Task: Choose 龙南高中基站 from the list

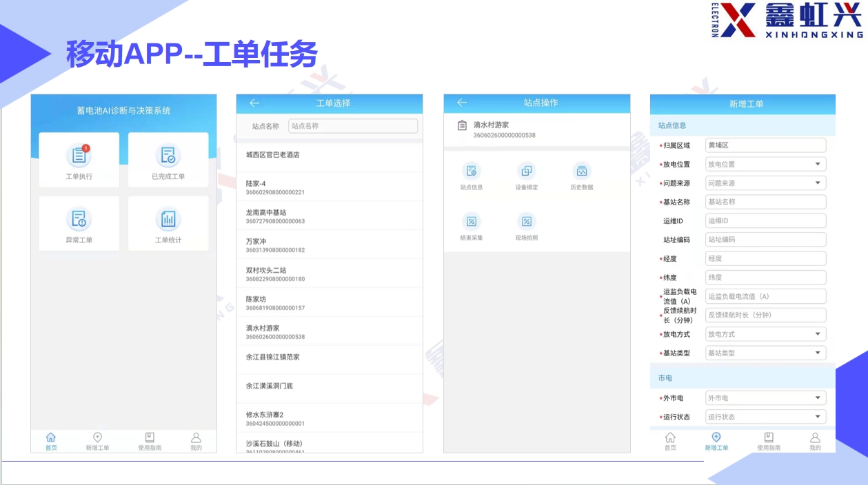Action: point(330,216)
